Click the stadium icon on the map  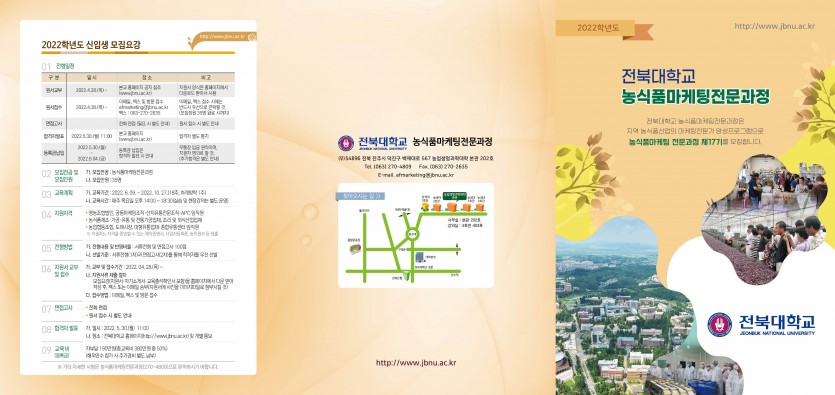click(x=355, y=248)
